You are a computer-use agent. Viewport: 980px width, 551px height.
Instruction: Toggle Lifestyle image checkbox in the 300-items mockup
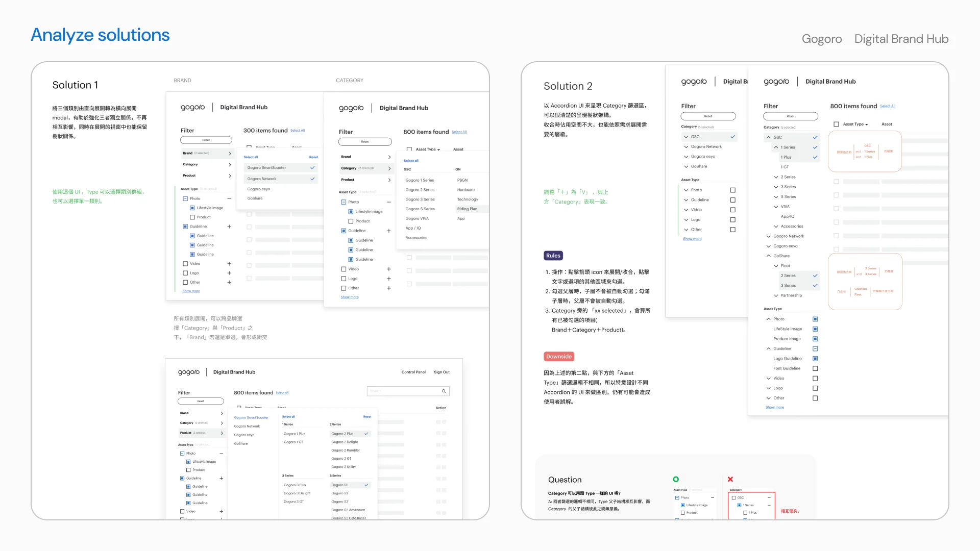[x=192, y=208]
